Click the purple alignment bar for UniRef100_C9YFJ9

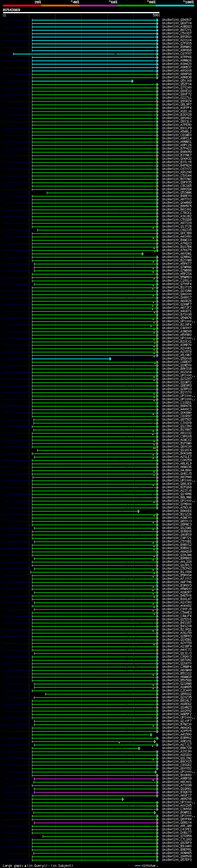click(x=96, y=609)
